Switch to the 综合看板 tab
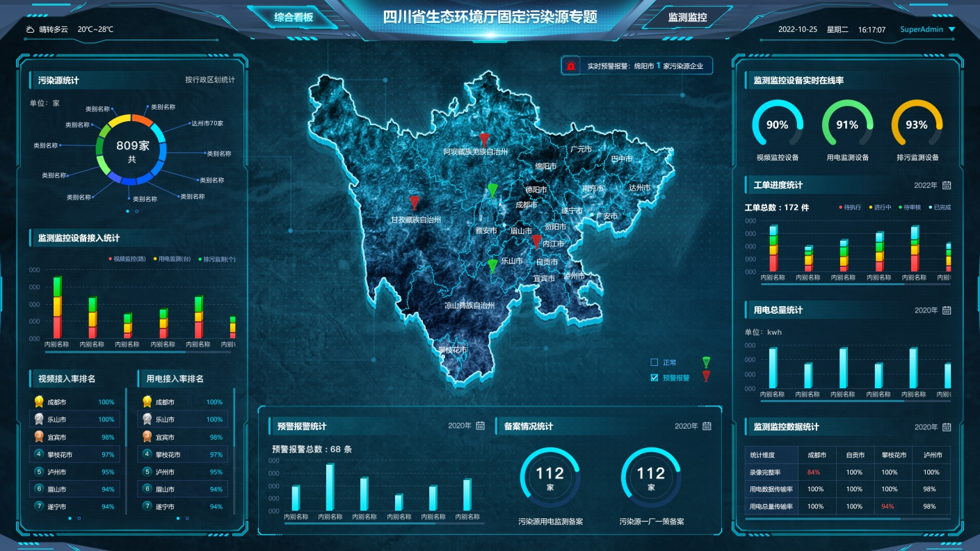The image size is (980, 551). pyautogui.click(x=293, y=17)
